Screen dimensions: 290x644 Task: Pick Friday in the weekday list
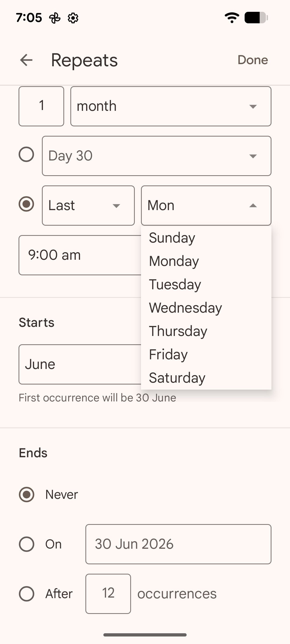click(x=168, y=354)
